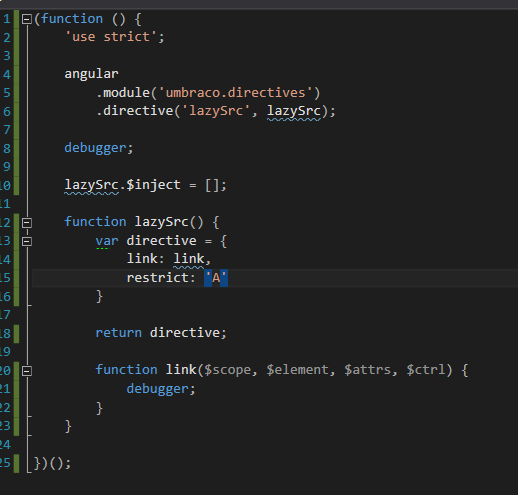518x495 pixels.
Task: Click line number 8 in the gutter
Action: (x=7, y=149)
